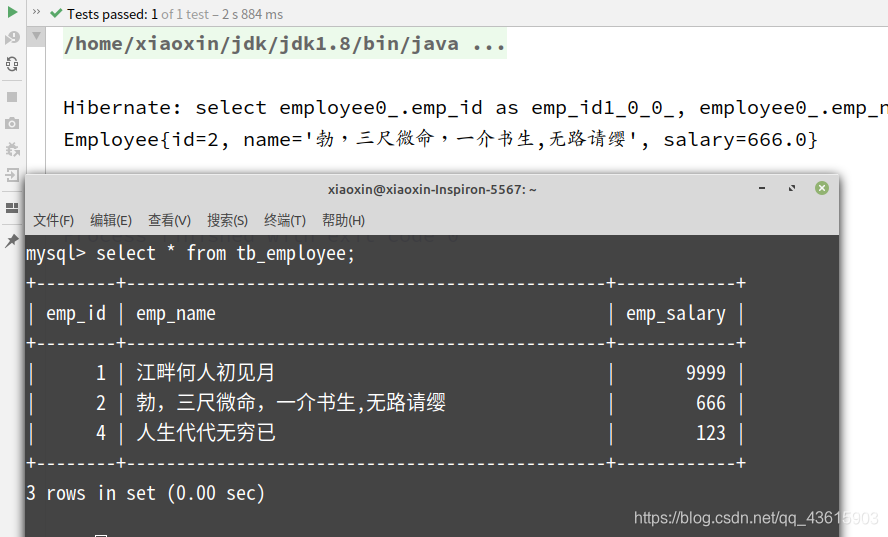888x537 pixels.
Task: Click emp_id value 4 in table
Action: click(101, 433)
